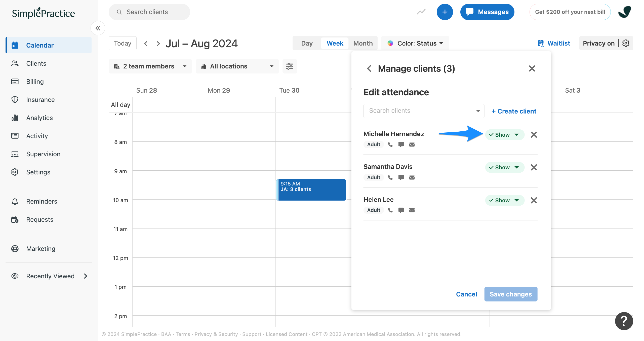Open calendar filter sliders icon
Image resolution: width=644 pixels, height=341 pixels.
290,66
